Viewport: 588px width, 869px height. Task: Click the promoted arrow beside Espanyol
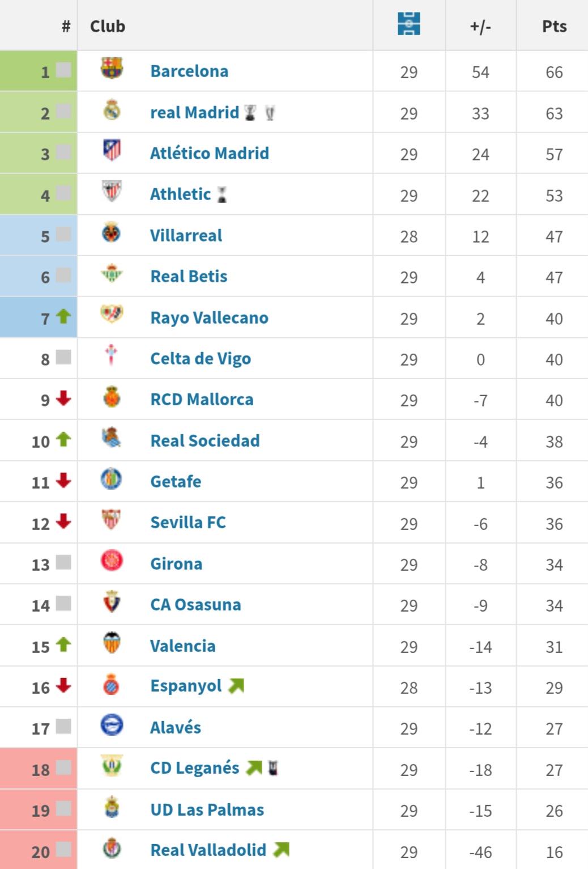coord(236,686)
